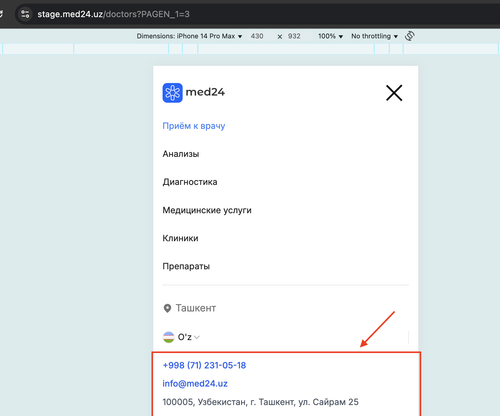The image size is (500, 416).
Task: Click the rotate device icon
Action: 410,36
